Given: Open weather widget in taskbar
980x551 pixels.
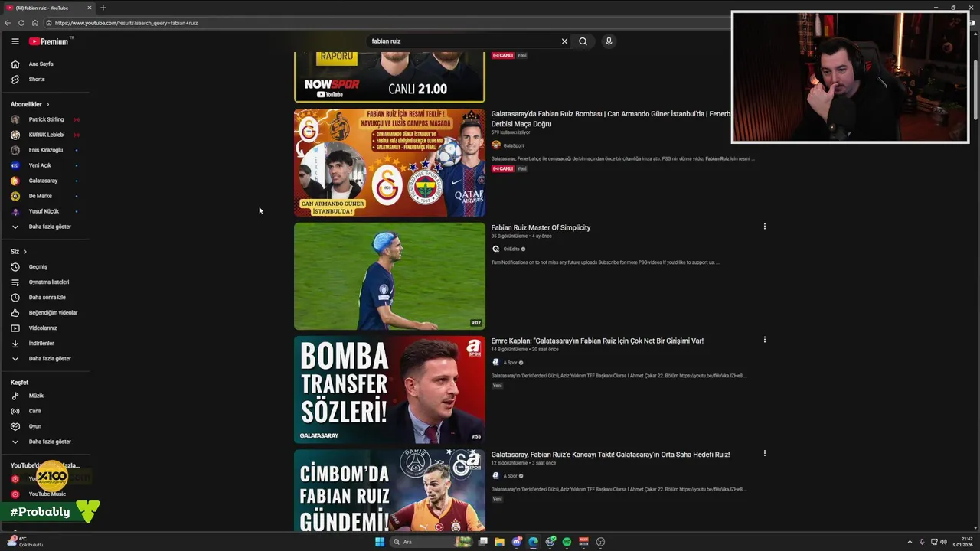Looking at the screenshot, I should [x=24, y=542].
